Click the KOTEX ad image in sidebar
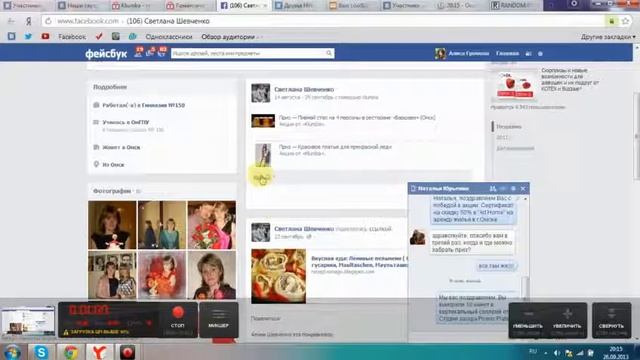 pos(515,85)
